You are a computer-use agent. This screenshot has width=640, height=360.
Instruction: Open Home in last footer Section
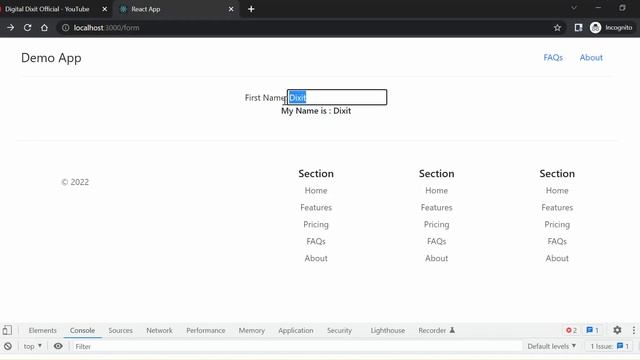(x=557, y=191)
